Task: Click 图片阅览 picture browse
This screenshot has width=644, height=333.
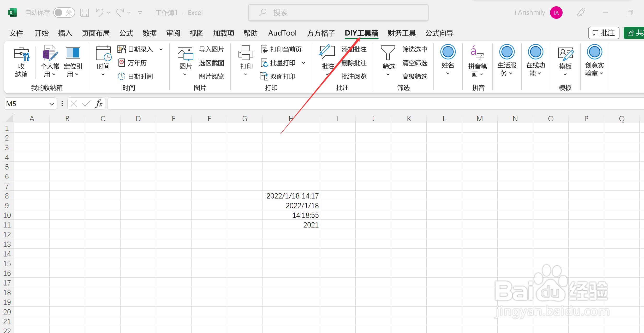Action: [211, 77]
